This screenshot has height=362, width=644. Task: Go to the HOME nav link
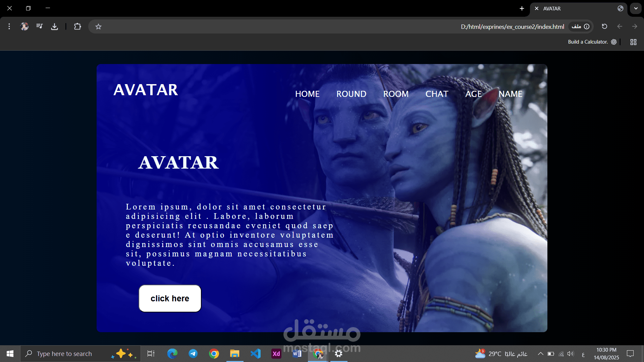(x=307, y=94)
